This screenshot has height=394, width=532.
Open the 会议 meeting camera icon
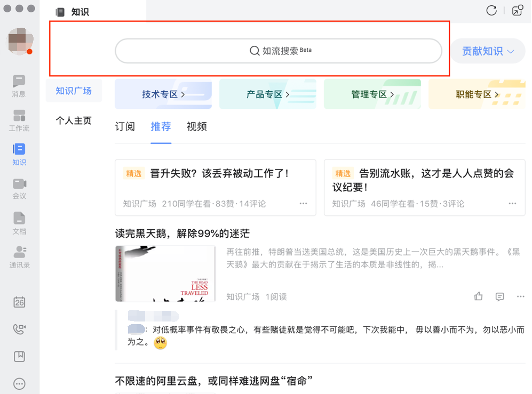pyautogui.click(x=19, y=189)
